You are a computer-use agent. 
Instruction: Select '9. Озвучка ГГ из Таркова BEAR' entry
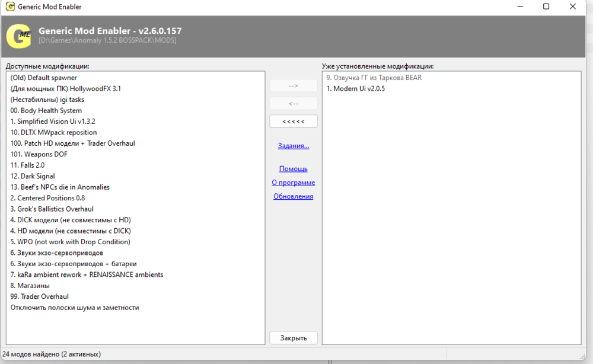coord(373,76)
